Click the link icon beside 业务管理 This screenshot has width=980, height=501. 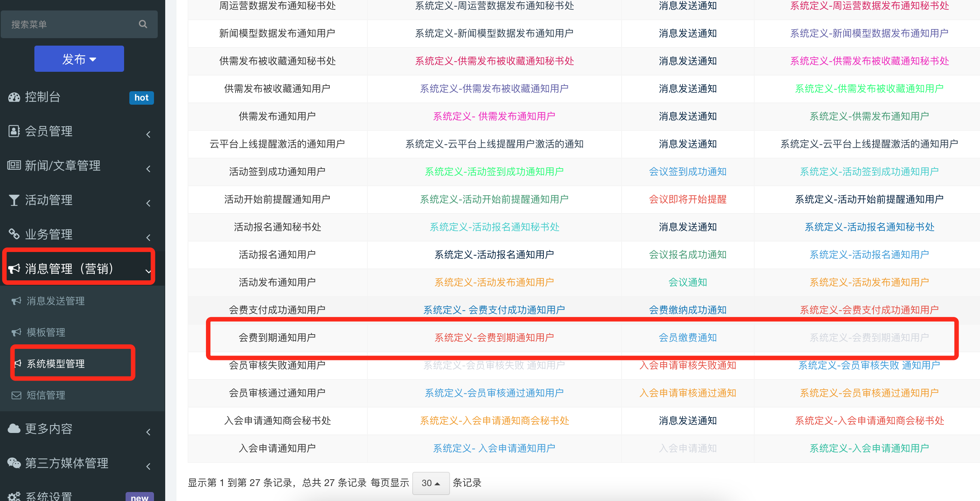(14, 234)
